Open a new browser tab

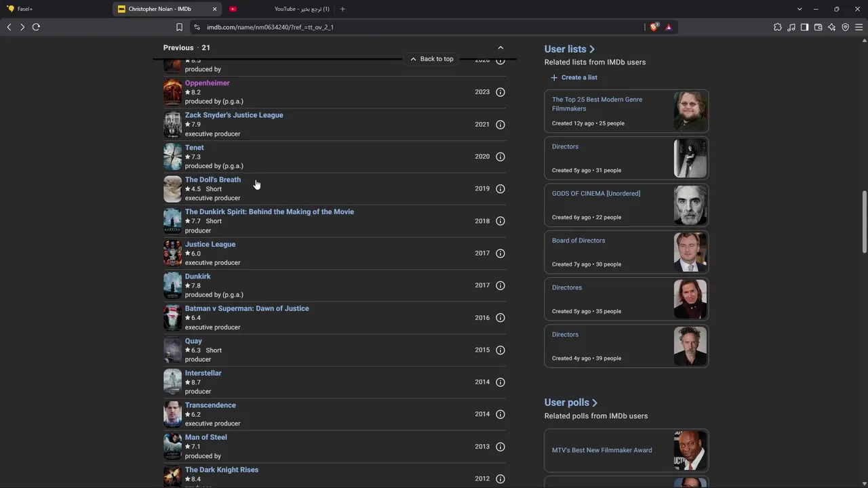pos(342,9)
